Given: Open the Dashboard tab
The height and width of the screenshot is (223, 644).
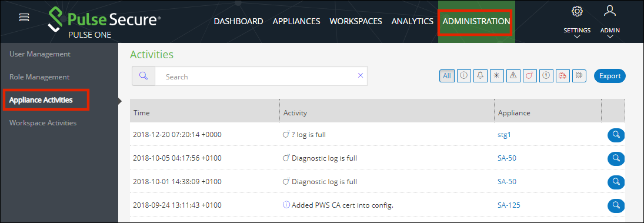Looking at the screenshot, I should (238, 21).
